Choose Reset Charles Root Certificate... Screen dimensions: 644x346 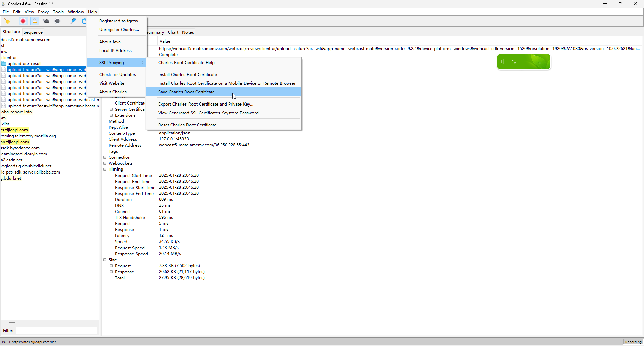pyautogui.click(x=223, y=125)
